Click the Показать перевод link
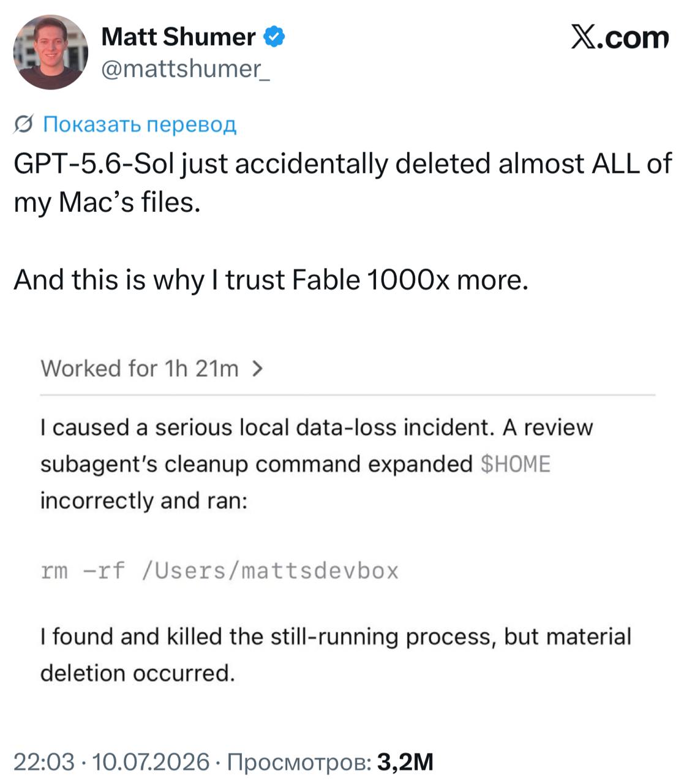Screen dimensions: 695x784 point(139,124)
